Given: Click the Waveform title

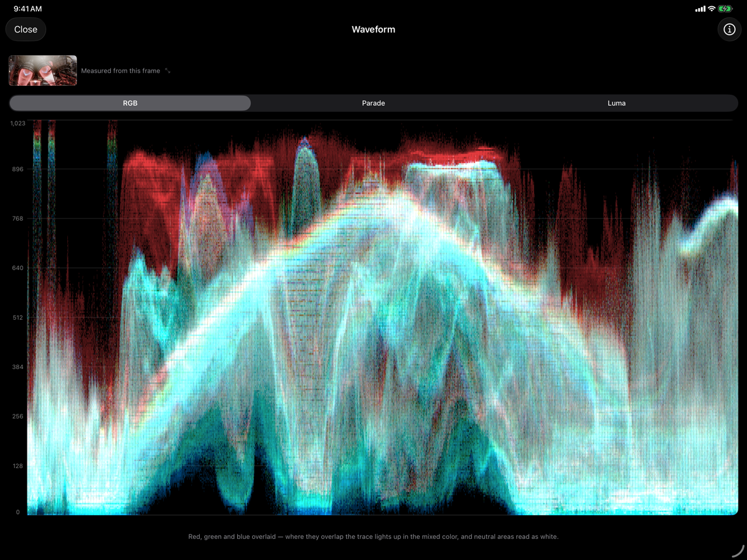Looking at the screenshot, I should click(374, 29).
